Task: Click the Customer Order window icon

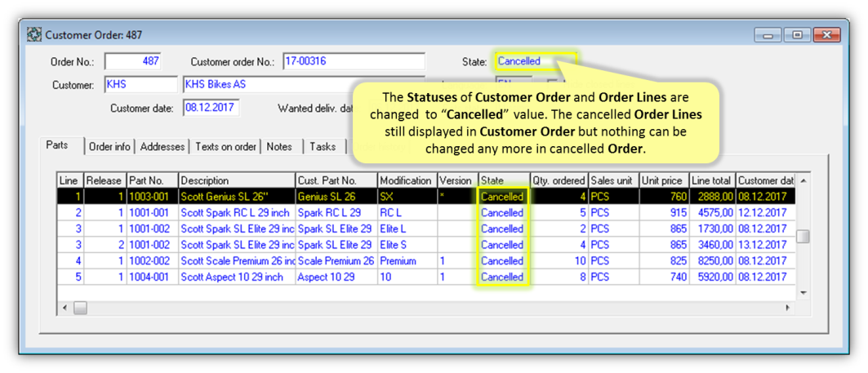Action: (x=34, y=35)
